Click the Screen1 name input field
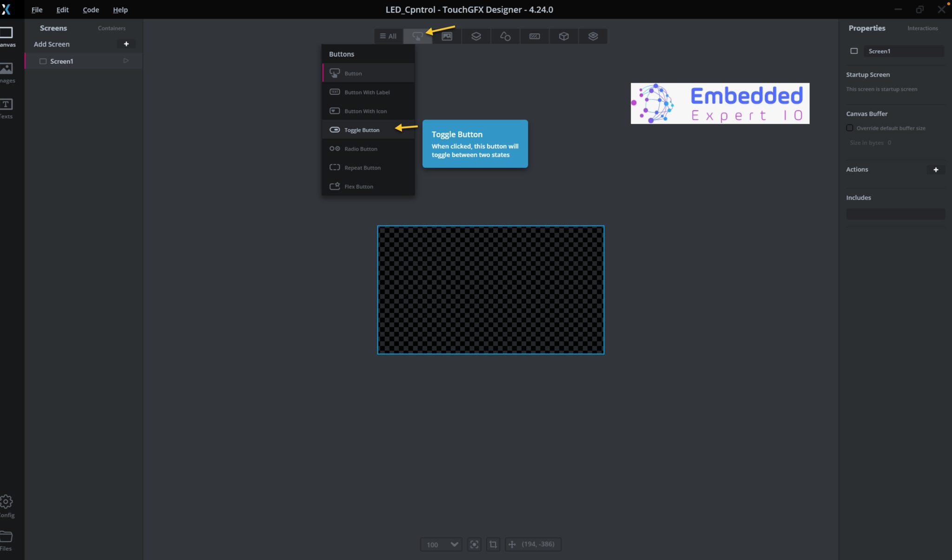This screenshot has width=952, height=560. [x=904, y=51]
